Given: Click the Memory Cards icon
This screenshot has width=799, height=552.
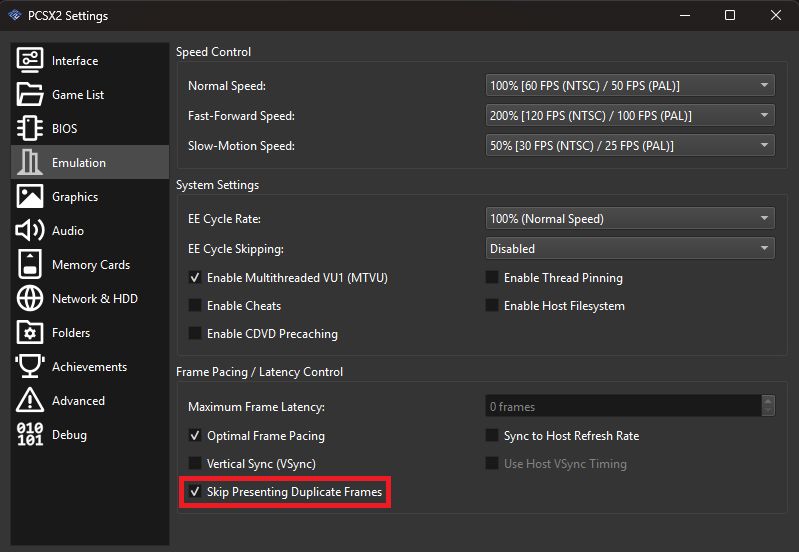Looking at the screenshot, I should 30,264.
